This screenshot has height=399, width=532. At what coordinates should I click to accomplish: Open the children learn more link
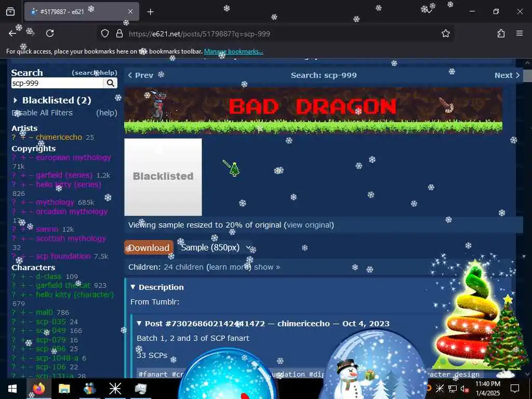point(229,267)
